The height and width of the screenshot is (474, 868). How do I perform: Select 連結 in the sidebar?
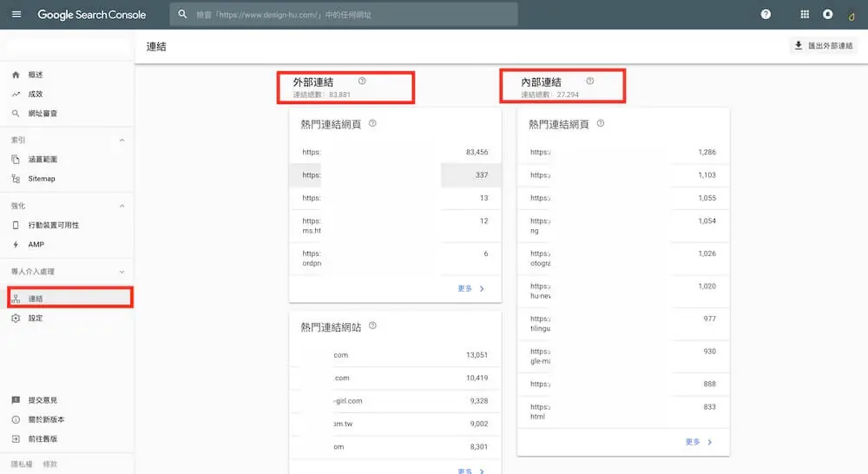point(70,299)
